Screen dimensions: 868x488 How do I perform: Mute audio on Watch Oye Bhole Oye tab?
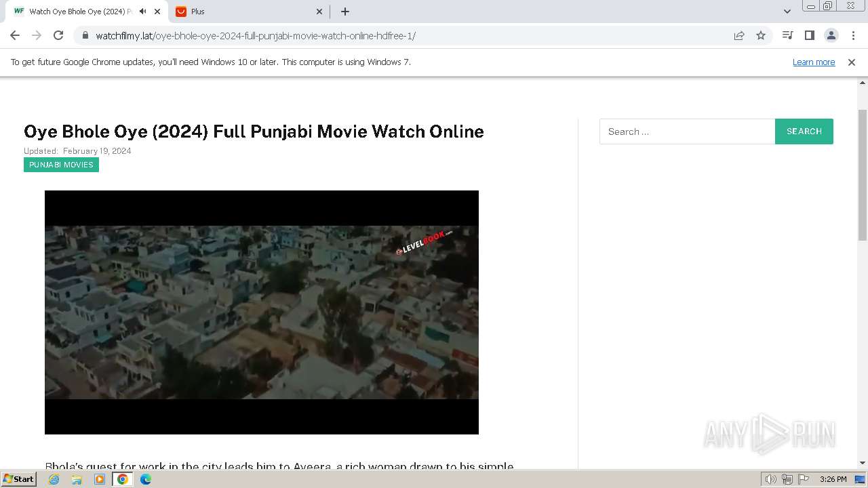click(x=142, y=12)
